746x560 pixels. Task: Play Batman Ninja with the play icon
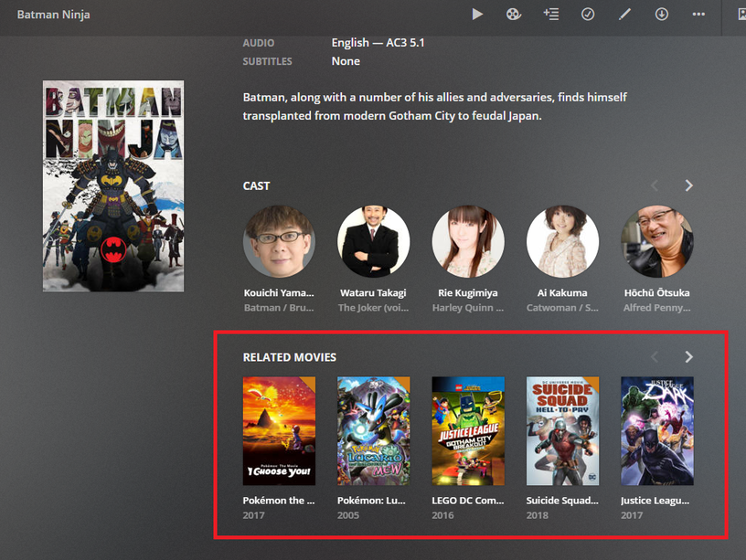477,15
